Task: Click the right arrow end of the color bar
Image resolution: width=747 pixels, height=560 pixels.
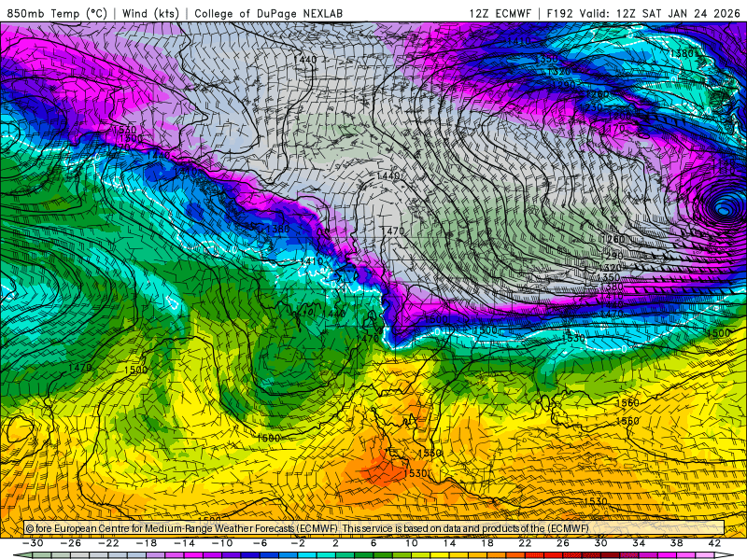Action: [726, 555]
